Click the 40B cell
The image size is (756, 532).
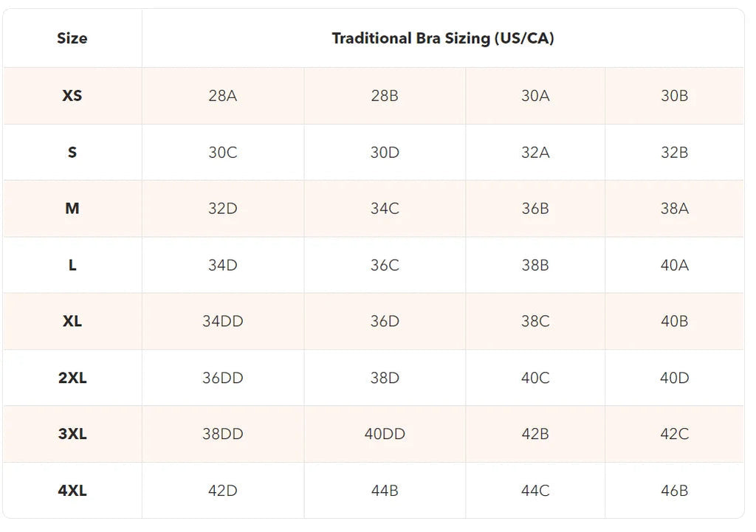674,322
